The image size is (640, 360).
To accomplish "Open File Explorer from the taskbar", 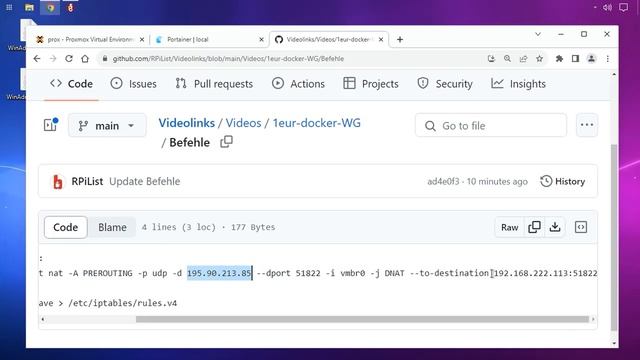I will (x=29, y=7).
